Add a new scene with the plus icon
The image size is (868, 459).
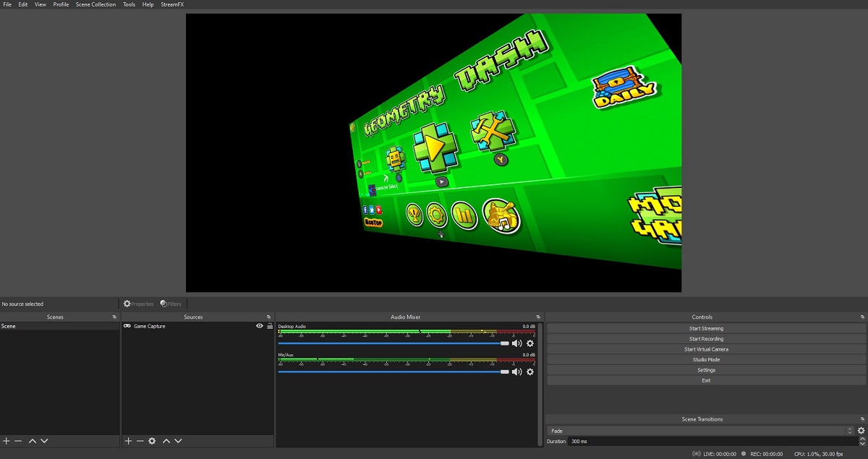pos(7,441)
